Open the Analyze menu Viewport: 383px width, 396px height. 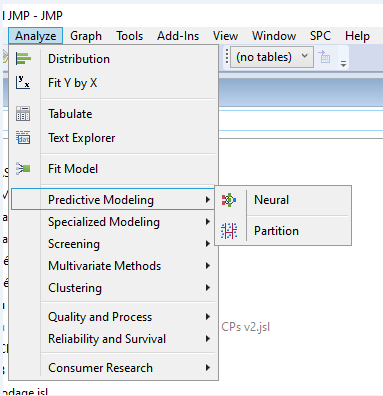pos(35,36)
